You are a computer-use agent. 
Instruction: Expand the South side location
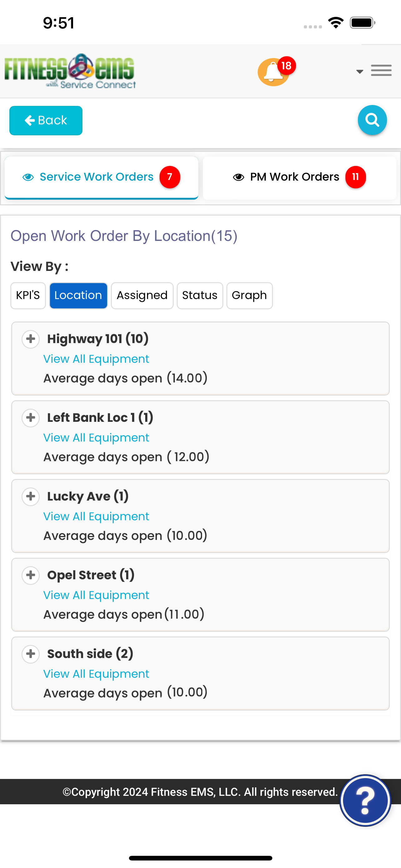click(31, 654)
